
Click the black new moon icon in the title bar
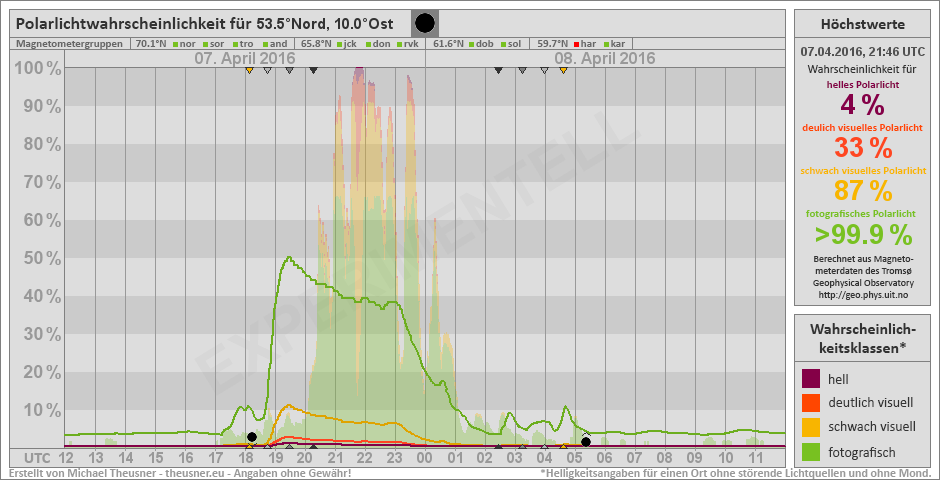pyautogui.click(x=425, y=23)
